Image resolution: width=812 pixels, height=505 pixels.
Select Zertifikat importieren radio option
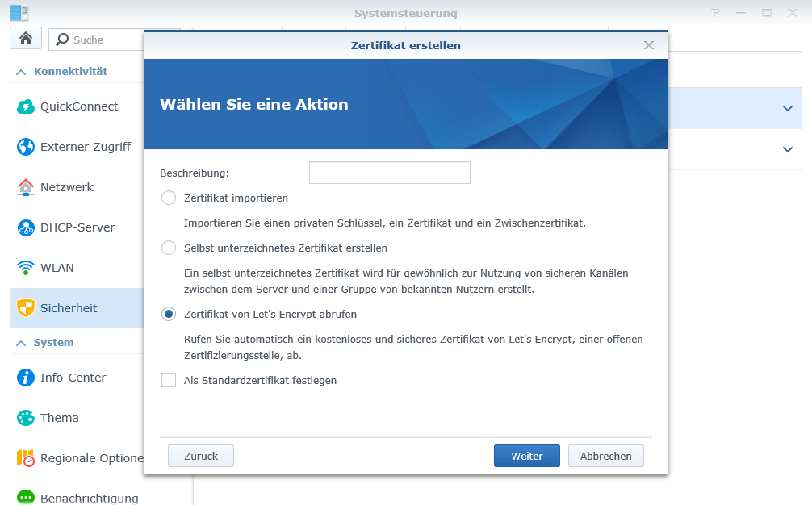pyautogui.click(x=169, y=198)
